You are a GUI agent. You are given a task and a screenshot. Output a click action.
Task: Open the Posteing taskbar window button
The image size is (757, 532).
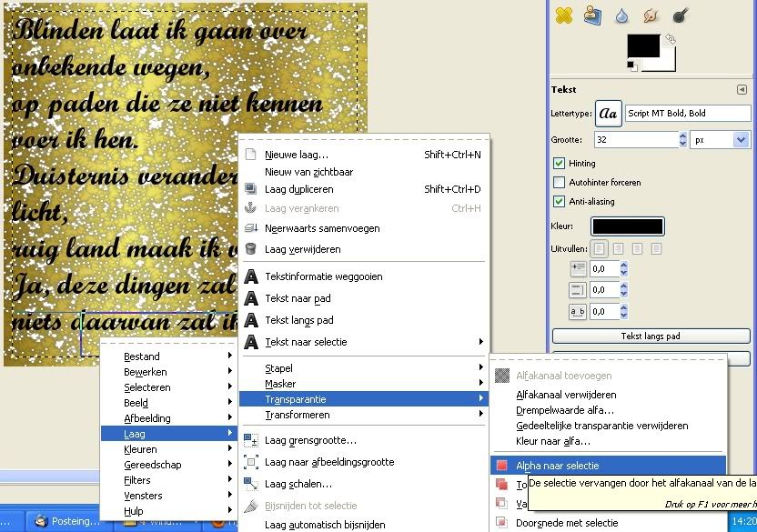68,521
